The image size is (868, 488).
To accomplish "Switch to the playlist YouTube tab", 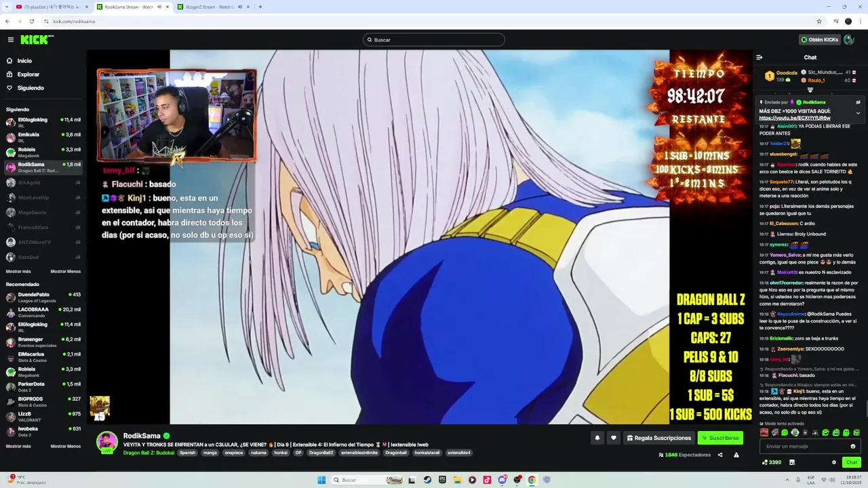I will 53,7.
